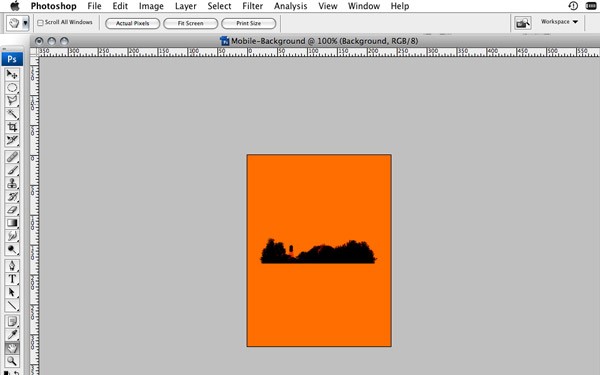Open the Image menu
The height and width of the screenshot is (375, 600).
coord(151,6)
